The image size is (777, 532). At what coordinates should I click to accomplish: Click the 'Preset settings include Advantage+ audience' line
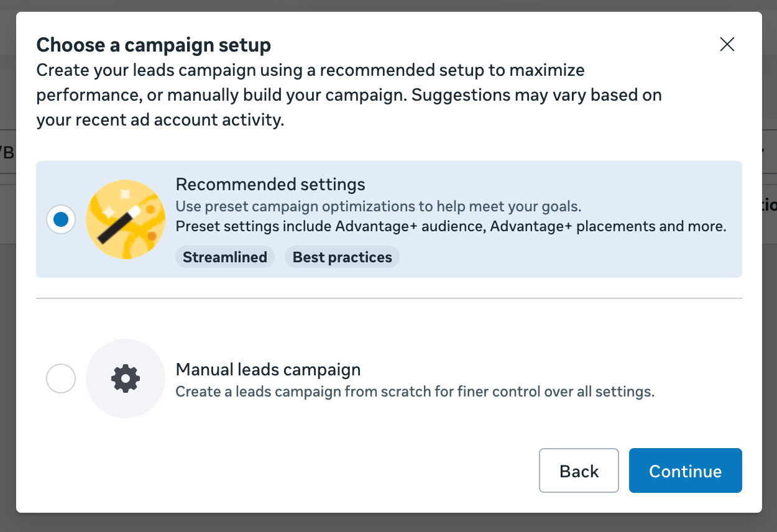coord(451,226)
